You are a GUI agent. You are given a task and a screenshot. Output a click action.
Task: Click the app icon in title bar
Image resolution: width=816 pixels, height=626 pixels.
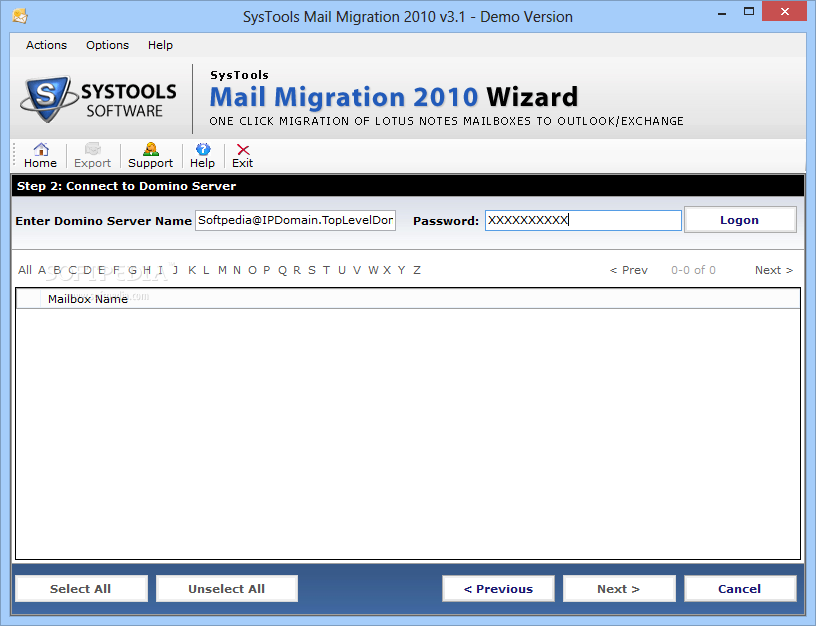tap(20, 16)
